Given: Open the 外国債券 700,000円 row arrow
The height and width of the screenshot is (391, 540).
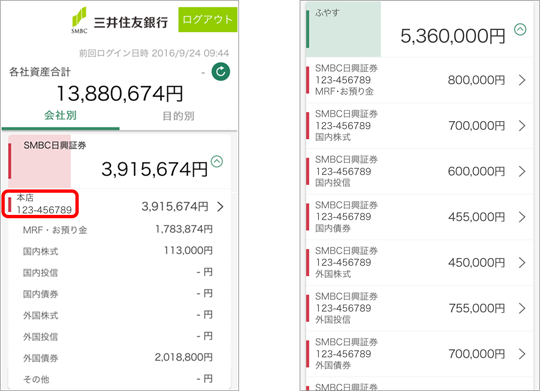Looking at the screenshot, I should (x=522, y=354).
